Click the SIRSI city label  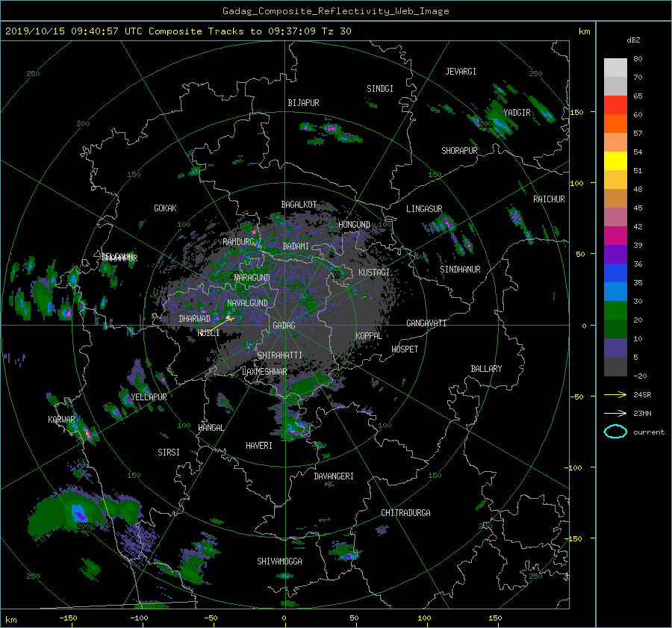pyautogui.click(x=169, y=453)
